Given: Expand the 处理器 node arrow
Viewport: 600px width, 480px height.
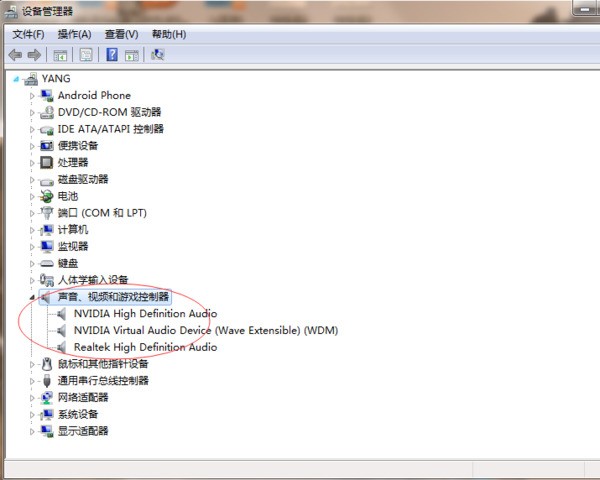Looking at the screenshot, I should click(x=32, y=163).
